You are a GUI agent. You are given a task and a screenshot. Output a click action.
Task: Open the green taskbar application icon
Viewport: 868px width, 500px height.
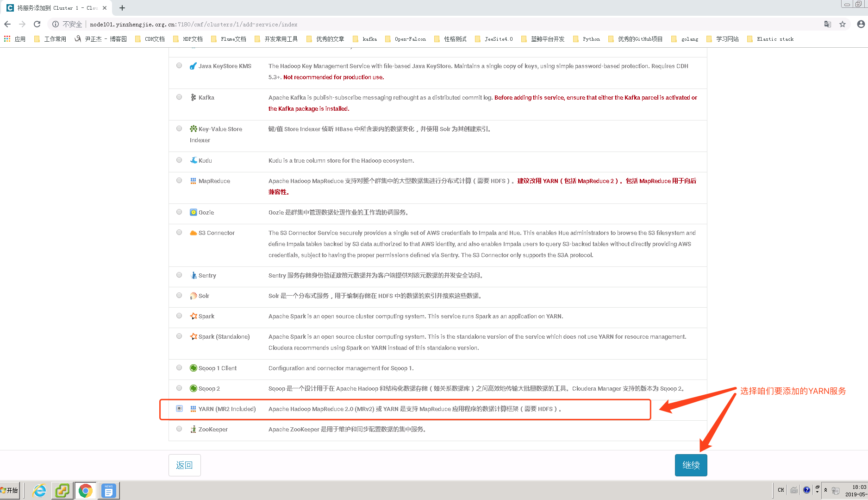(x=62, y=490)
